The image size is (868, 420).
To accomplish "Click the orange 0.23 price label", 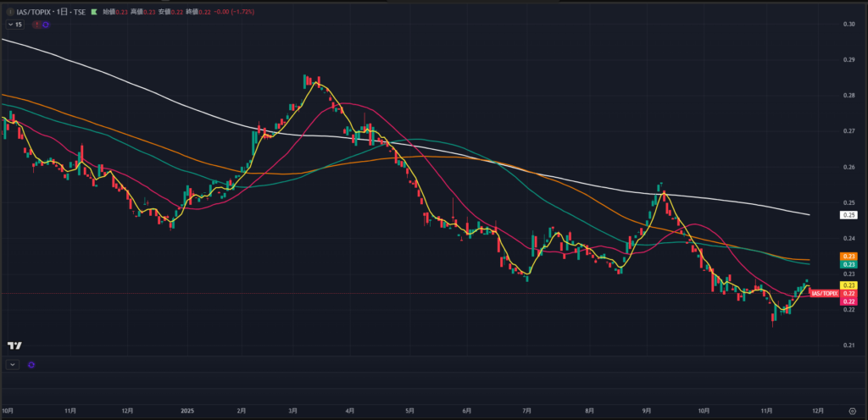I will point(849,257).
